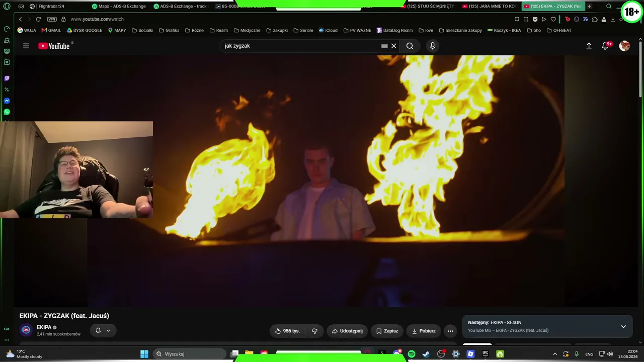
Task: Expand the Seriale bookmark folder
Action: click(303, 30)
